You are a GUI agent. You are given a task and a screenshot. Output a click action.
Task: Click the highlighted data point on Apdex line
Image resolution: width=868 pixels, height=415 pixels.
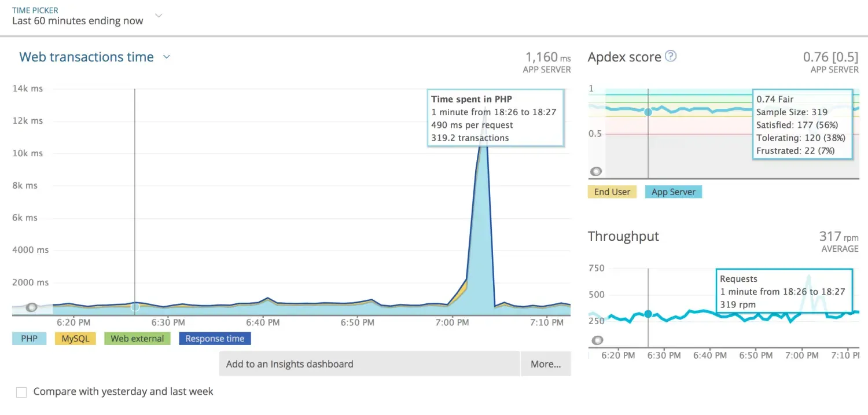648,112
